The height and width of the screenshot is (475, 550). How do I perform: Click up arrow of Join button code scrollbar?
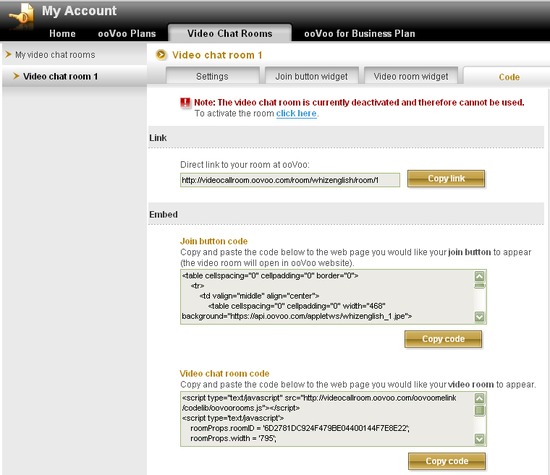pos(479,276)
